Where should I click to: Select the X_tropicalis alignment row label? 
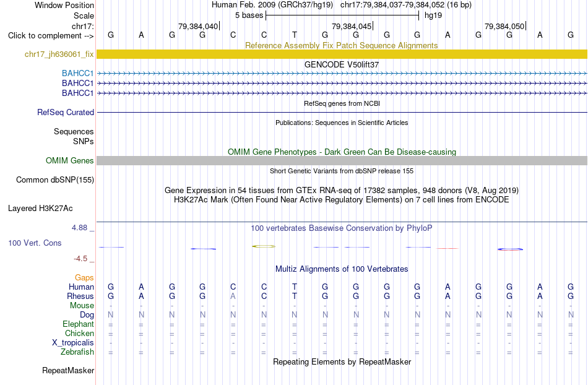pos(73,343)
